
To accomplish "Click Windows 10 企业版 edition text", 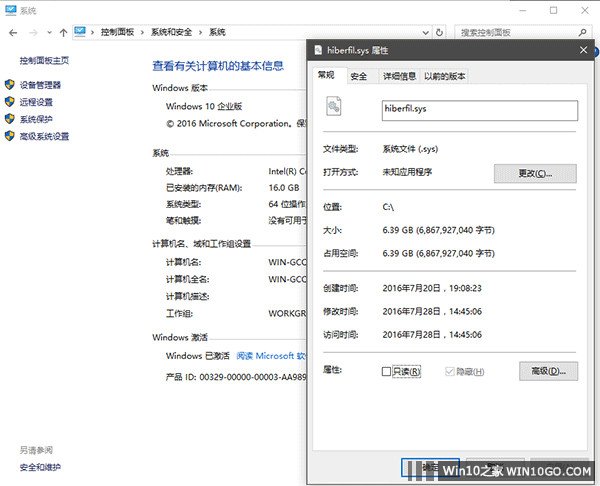I will [x=204, y=106].
